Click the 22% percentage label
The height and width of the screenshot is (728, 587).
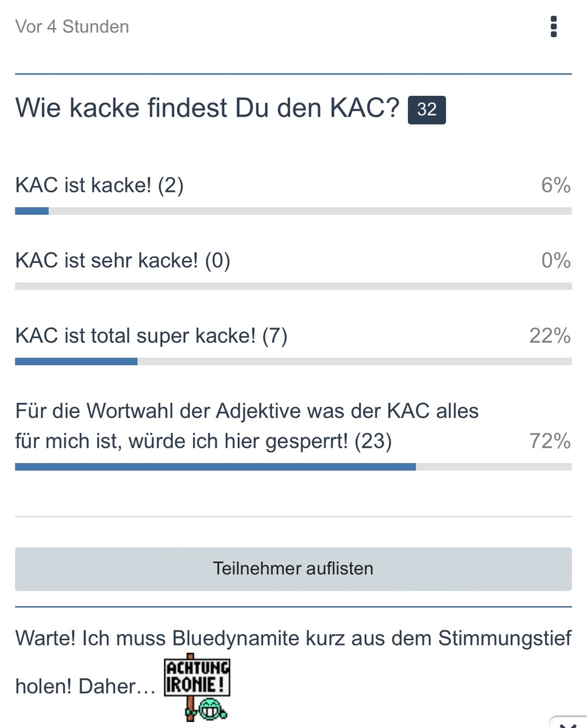pyautogui.click(x=549, y=335)
